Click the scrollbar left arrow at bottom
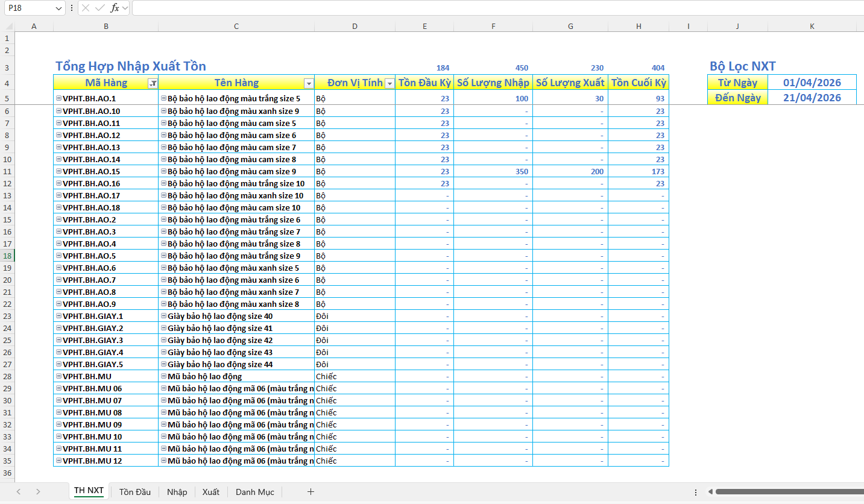 click(x=710, y=492)
